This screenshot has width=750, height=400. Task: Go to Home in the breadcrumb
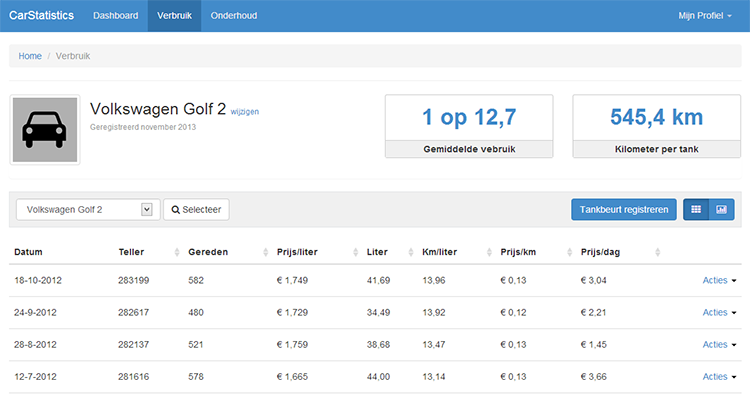[x=30, y=56]
